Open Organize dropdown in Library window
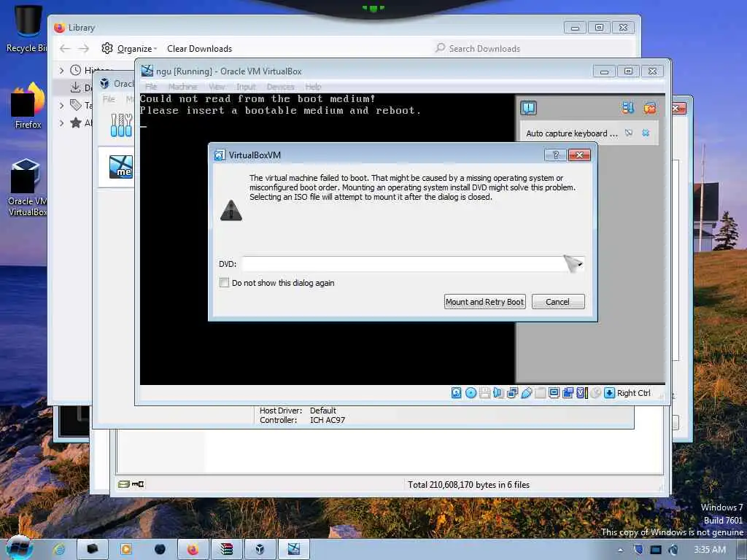Screen dimensions: 747x560 tap(129, 49)
